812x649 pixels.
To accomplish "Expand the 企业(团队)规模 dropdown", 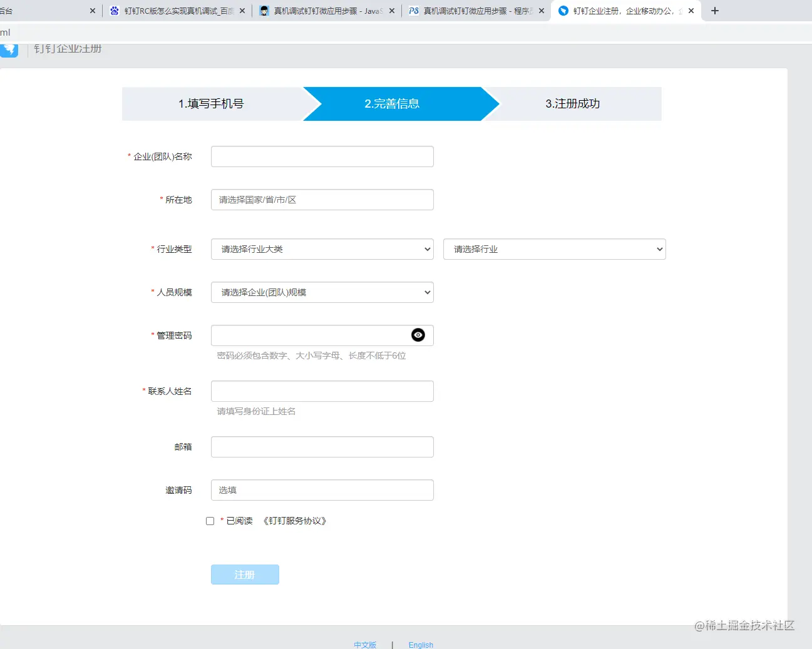I will [x=322, y=292].
